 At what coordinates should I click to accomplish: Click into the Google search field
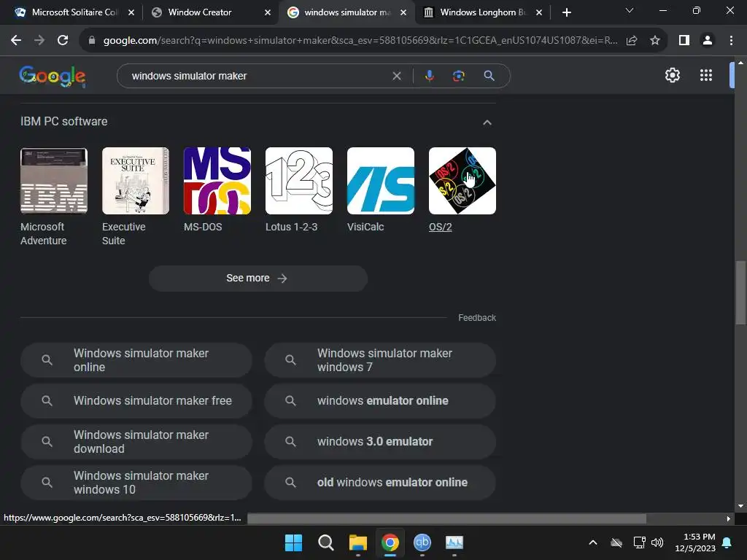coord(258,76)
